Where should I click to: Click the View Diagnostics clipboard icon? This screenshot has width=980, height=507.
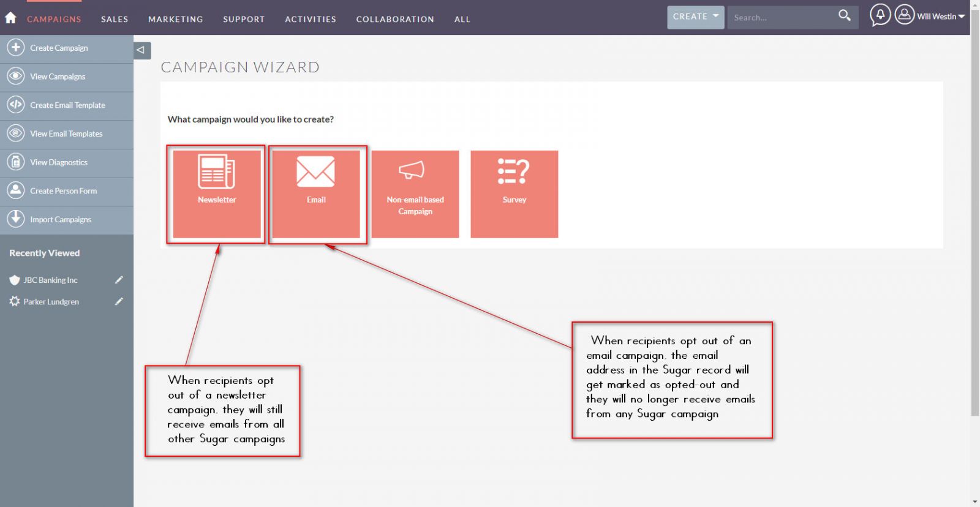pos(16,162)
